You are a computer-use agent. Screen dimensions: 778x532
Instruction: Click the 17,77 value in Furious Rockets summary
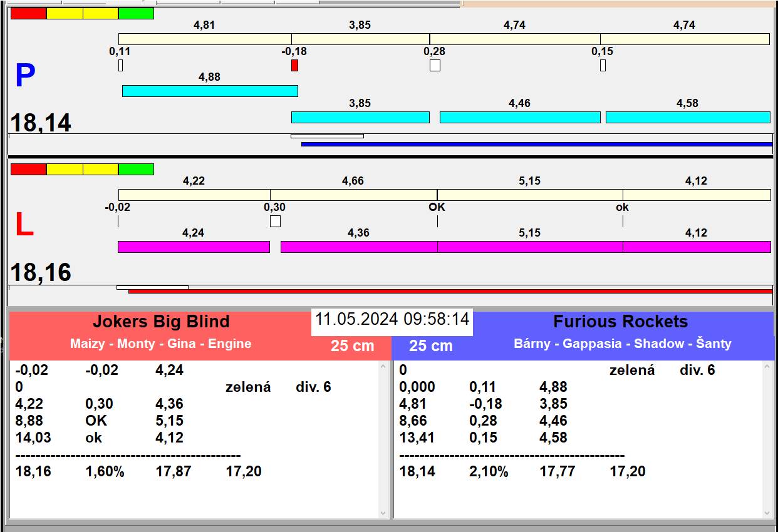(x=558, y=471)
